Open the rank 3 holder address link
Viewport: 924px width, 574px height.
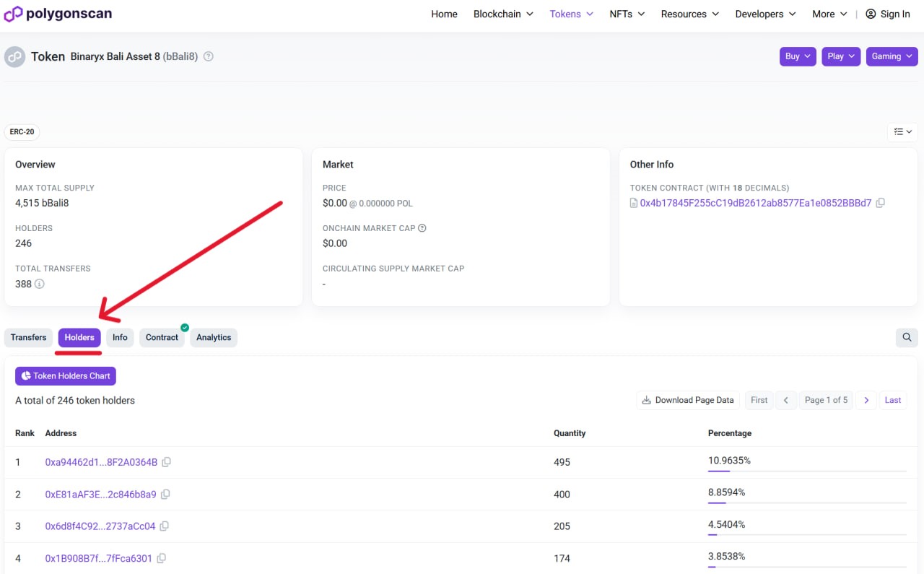point(100,526)
